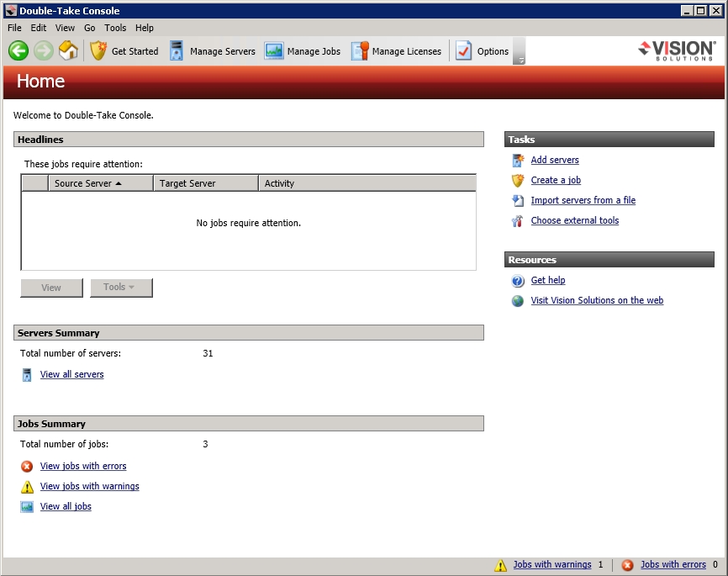Open the Edit menu
This screenshot has width=728, height=576.
click(x=39, y=28)
